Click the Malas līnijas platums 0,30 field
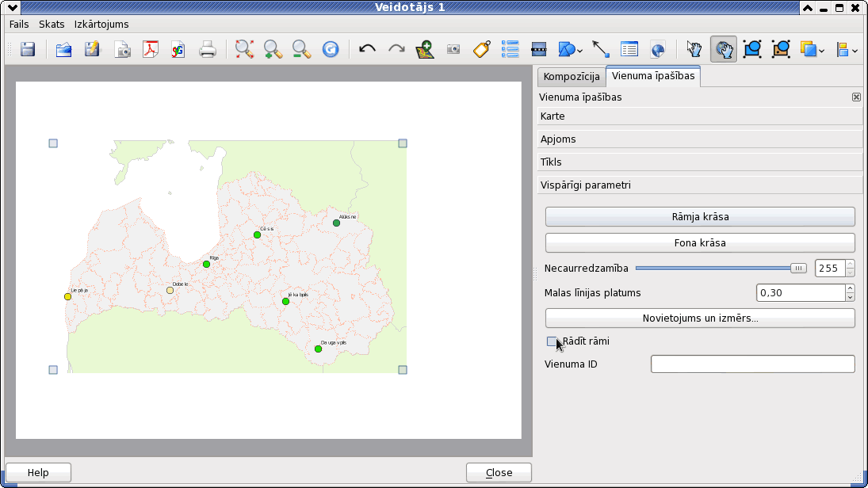The width and height of the screenshot is (868, 488). coord(801,292)
